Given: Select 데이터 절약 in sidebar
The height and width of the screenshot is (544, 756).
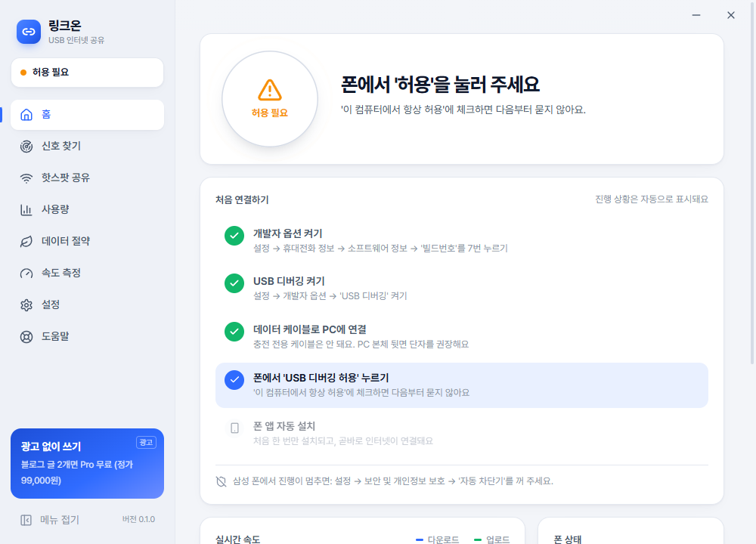Looking at the screenshot, I should [x=87, y=242].
